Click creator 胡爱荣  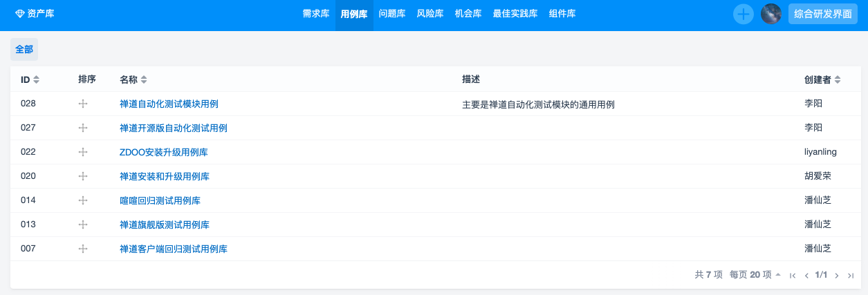818,176
